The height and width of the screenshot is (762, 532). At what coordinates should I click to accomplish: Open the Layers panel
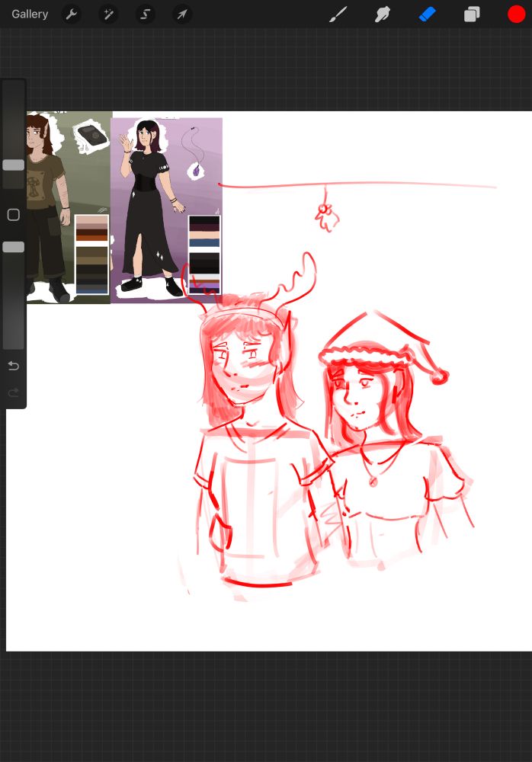coord(472,14)
